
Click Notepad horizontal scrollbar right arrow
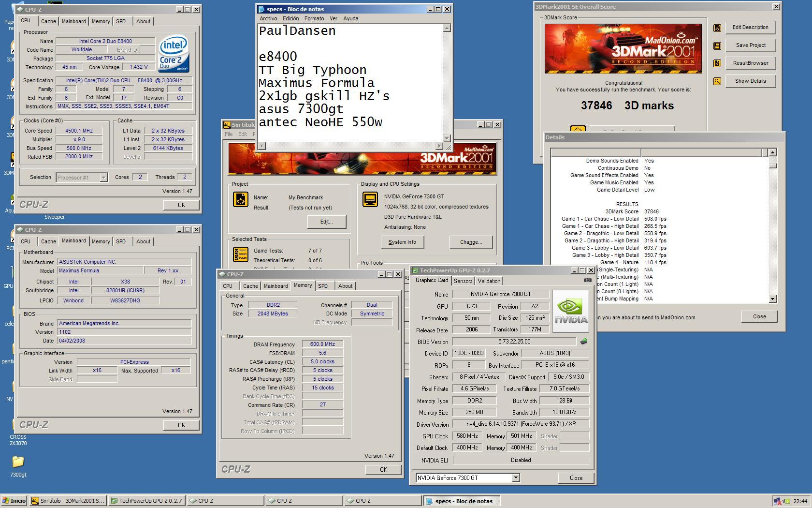pos(439,146)
